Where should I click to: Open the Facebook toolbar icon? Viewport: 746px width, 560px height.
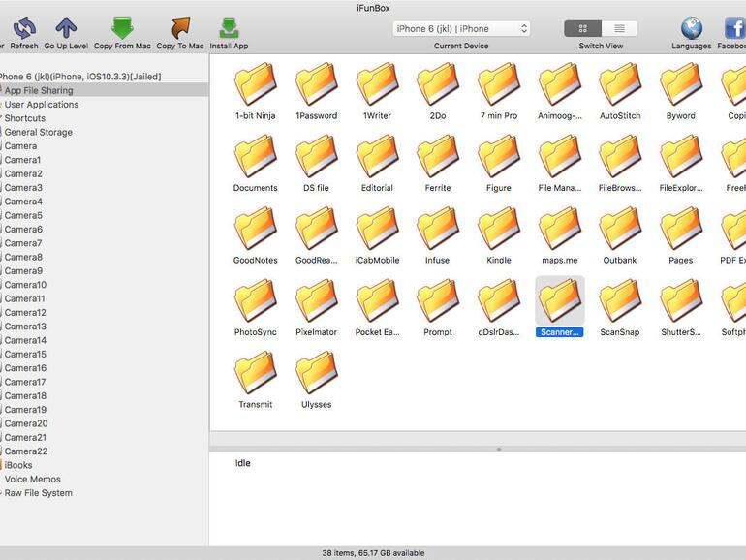tap(733, 29)
